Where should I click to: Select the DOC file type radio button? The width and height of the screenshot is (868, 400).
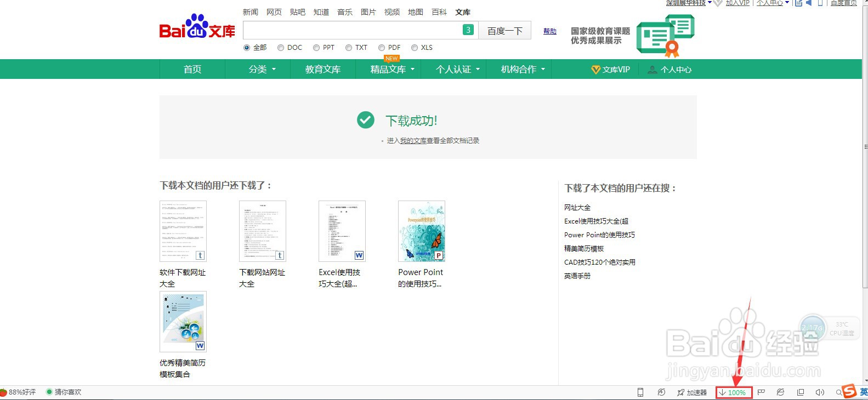(x=281, y=48)
